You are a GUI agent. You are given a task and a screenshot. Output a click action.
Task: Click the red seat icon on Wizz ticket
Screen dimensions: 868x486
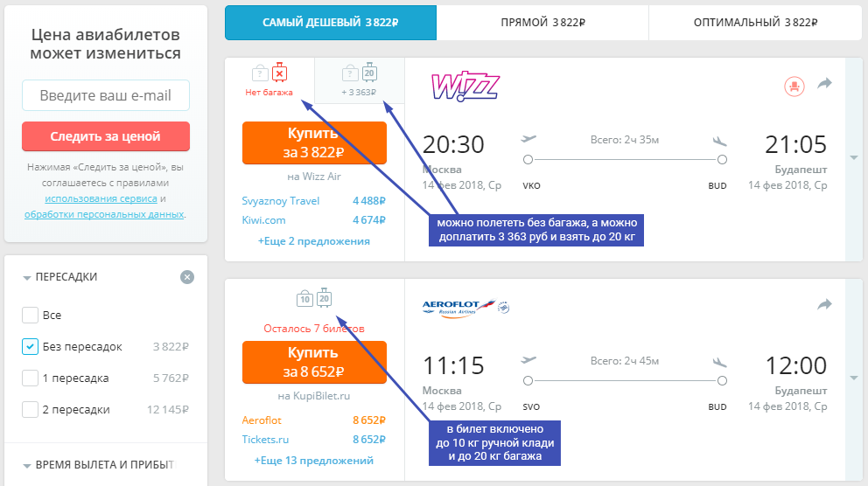pyautogui.click(x=794, y=87)
